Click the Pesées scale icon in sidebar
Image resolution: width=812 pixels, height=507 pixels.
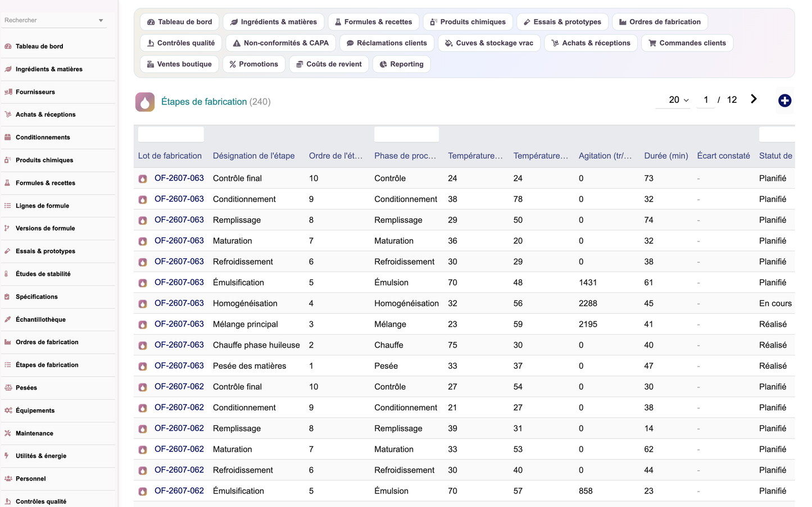click(x=8, y=387)
